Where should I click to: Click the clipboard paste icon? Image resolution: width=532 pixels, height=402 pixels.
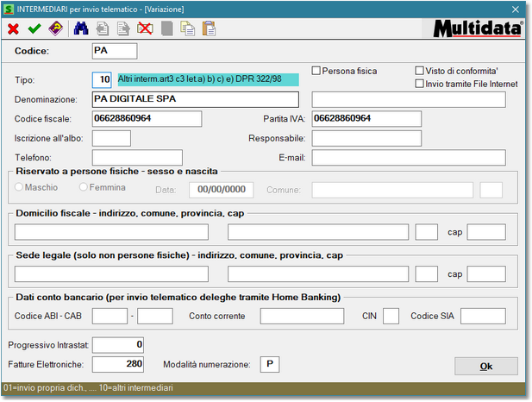point(209,28)
